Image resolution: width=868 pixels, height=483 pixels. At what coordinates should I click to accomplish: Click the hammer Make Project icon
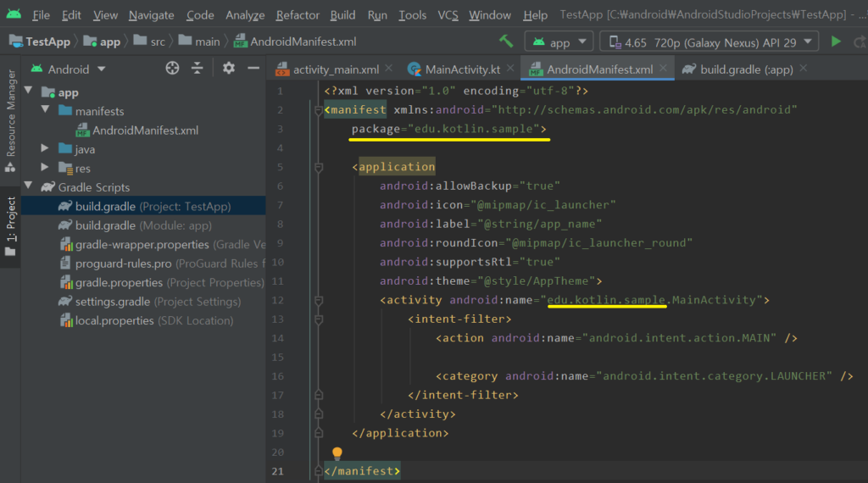coord(506,42)
